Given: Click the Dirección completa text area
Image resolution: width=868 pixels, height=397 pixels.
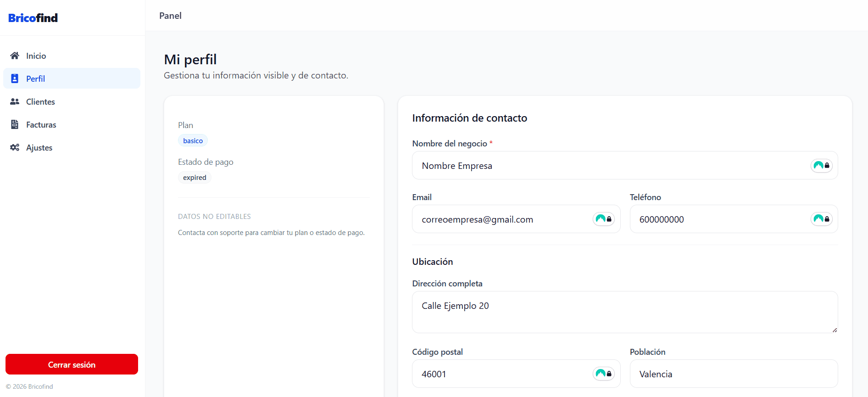Looking at the screenshot, I should tap(625, 312).
